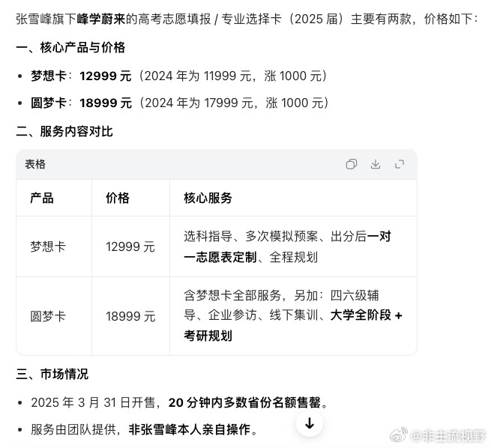Click text 2025 年 3 月 31 日开售
Viewport: 491px width, 448px height.
pyautogui.click(x=93, y=402)
